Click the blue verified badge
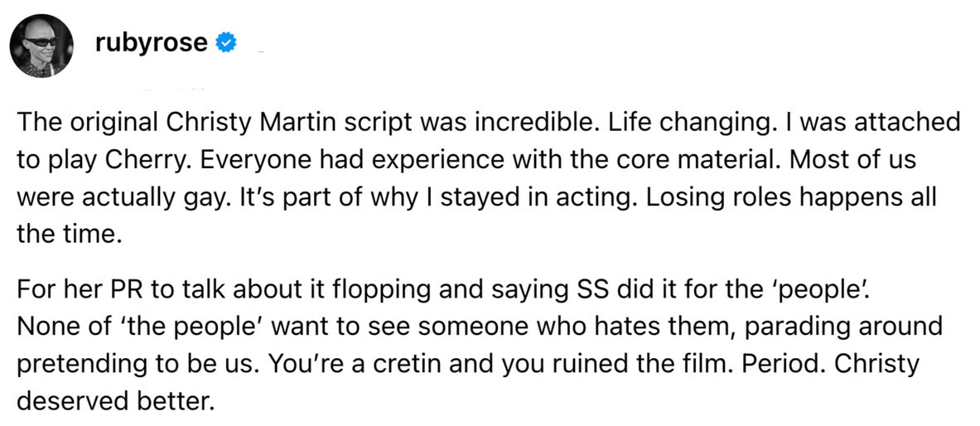Screen dimensions: 980x426 [x=225, y=42]
